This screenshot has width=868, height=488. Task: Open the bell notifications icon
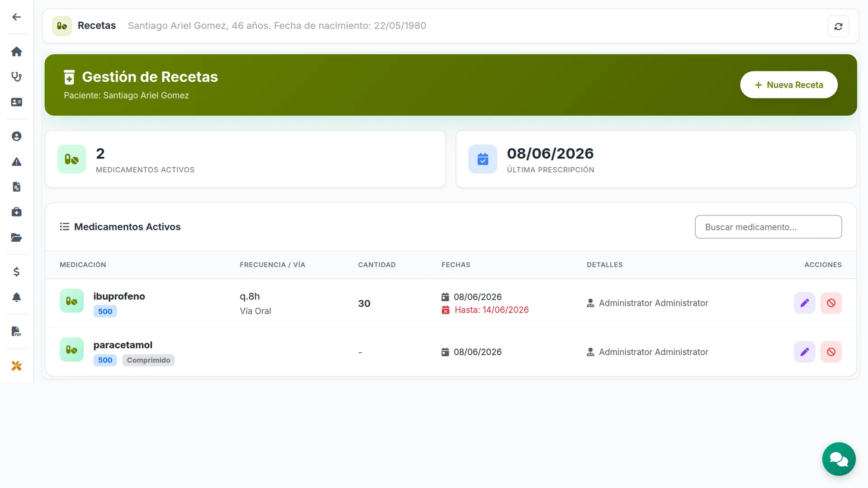click(16, 297)
